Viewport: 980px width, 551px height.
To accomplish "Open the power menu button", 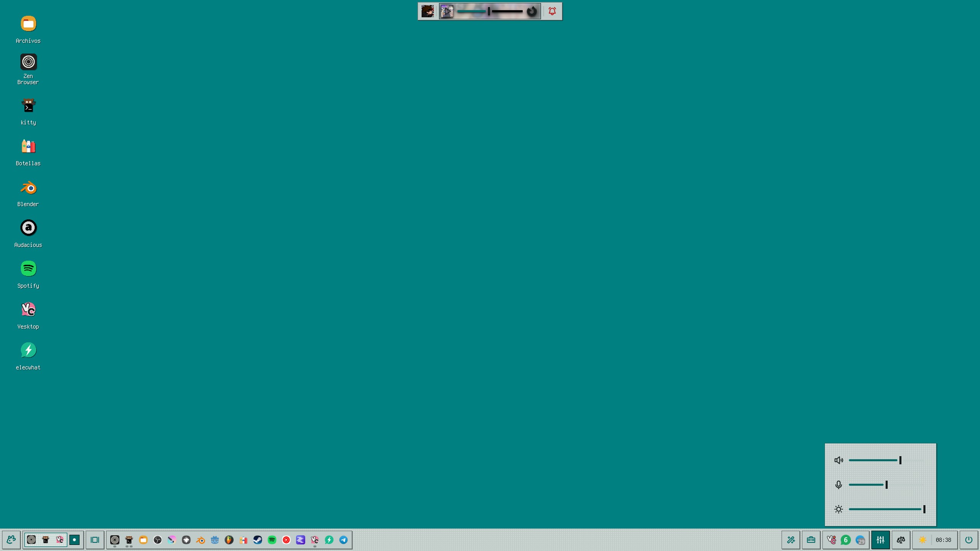I will click(x=969, y=540).
